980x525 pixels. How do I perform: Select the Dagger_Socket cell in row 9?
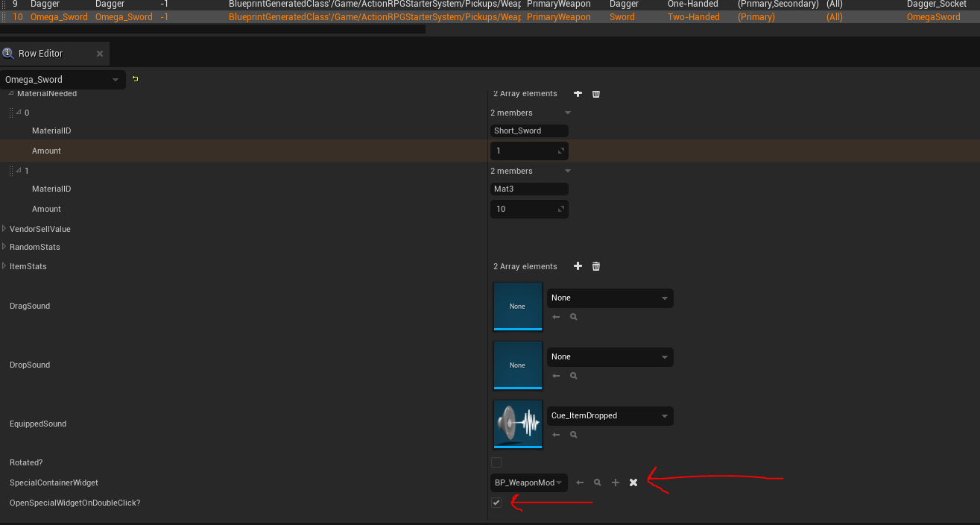coord(937,4)
